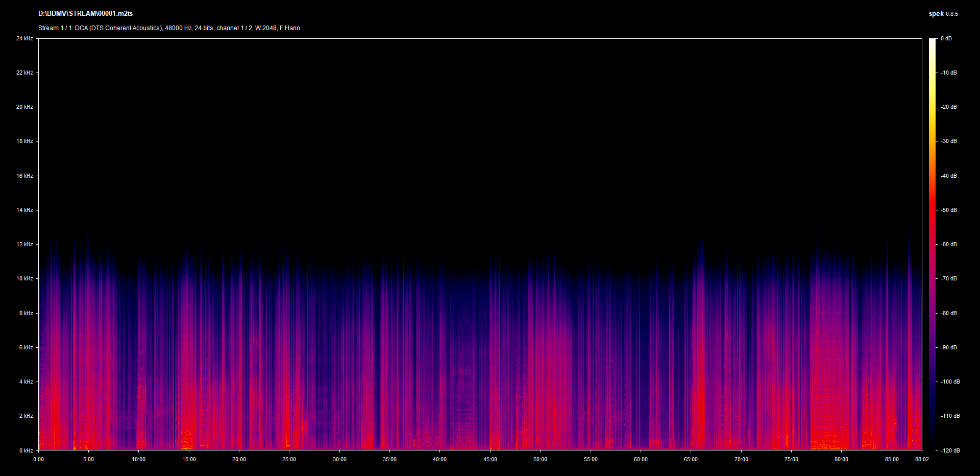The image size is (980, 476).
Task: Click the 6 kHz frequency axis label
Action: (26, 348)
